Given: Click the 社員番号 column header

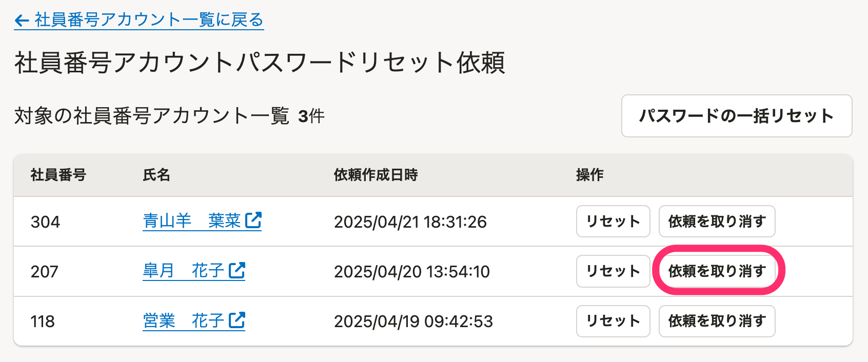Looking at the screenshot, I should click(58, 175).
